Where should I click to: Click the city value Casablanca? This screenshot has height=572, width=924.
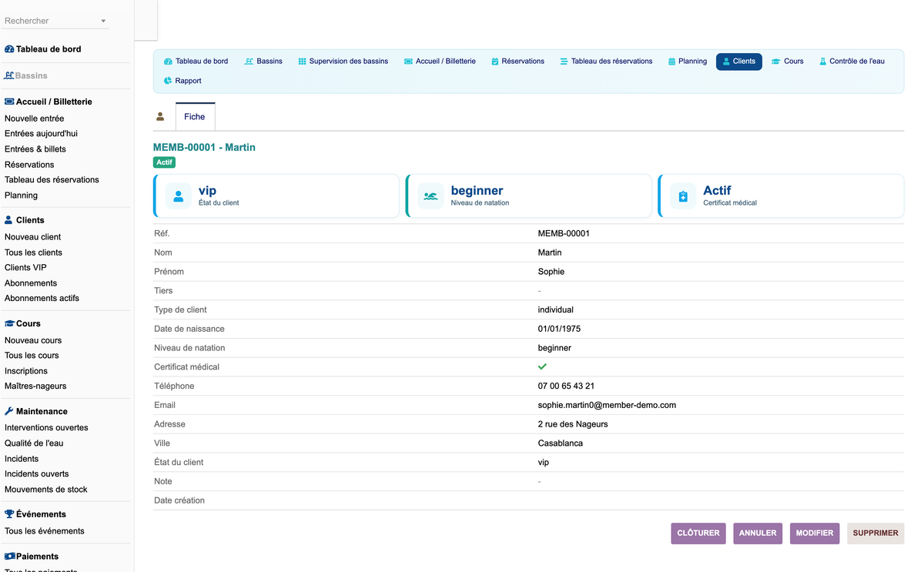[x=561, y=443]
